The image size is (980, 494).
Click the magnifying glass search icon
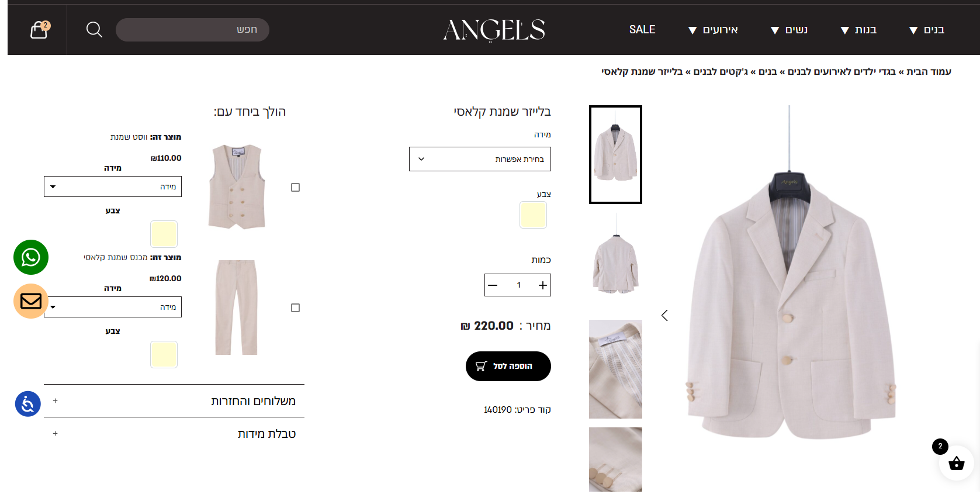(x=94, y=29)
